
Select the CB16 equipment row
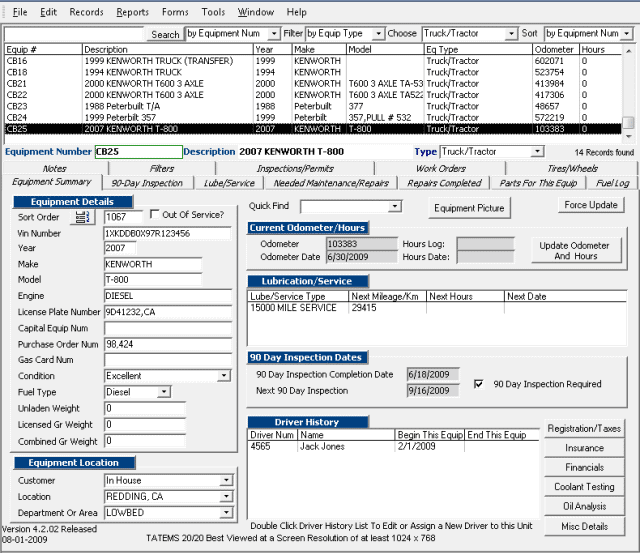click(x=313, y=61)
